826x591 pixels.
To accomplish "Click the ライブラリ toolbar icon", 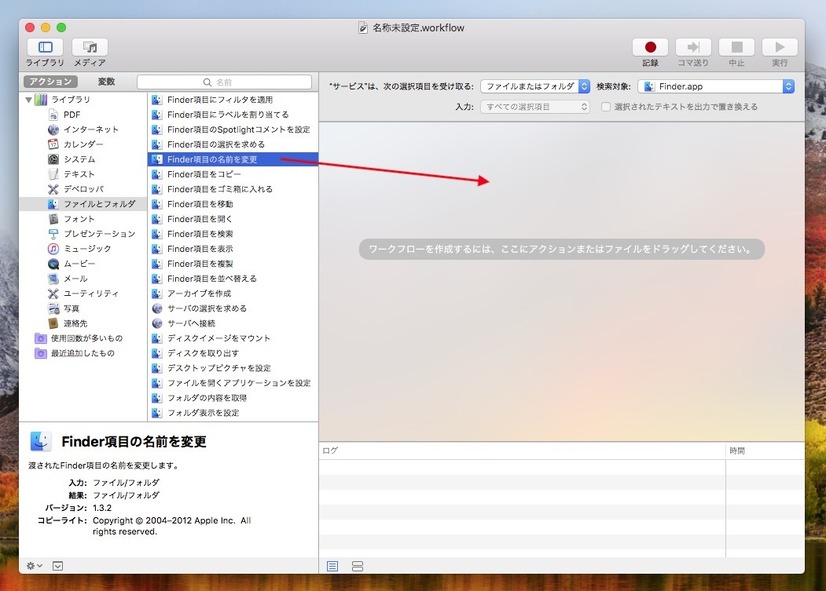I will click(x=45, y=47).
